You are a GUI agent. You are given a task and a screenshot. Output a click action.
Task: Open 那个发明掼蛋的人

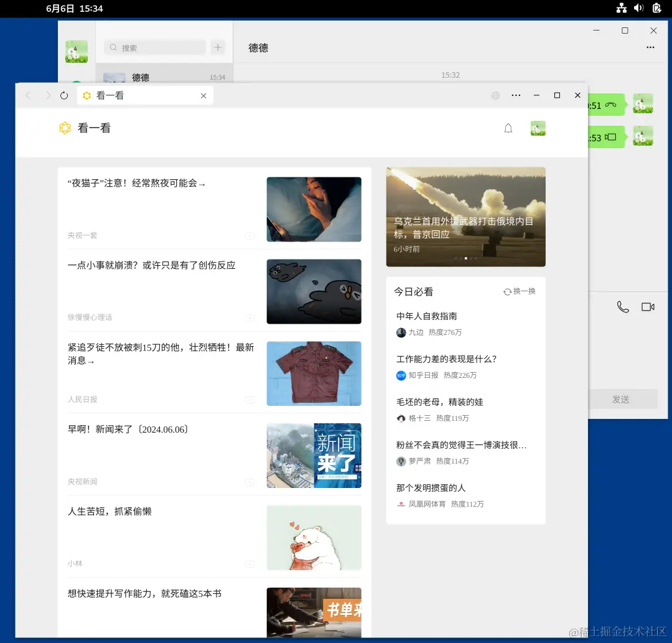(x=431, y=488)
